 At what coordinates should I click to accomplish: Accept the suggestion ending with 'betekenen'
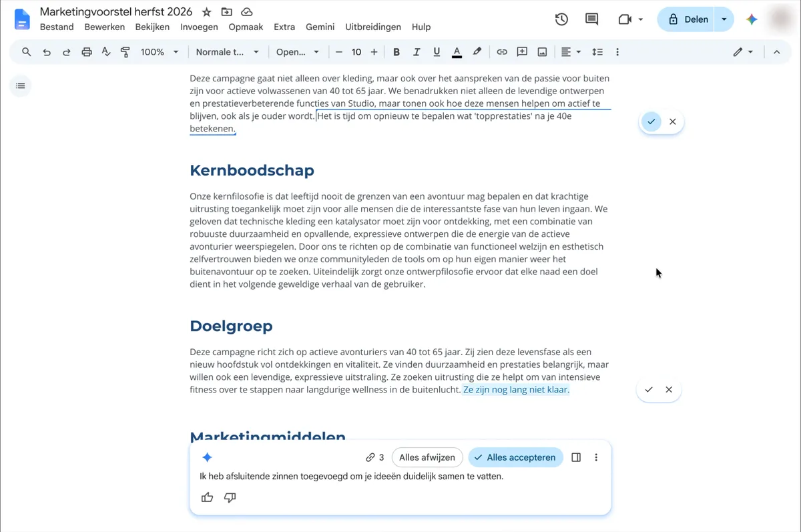point(651,121)
